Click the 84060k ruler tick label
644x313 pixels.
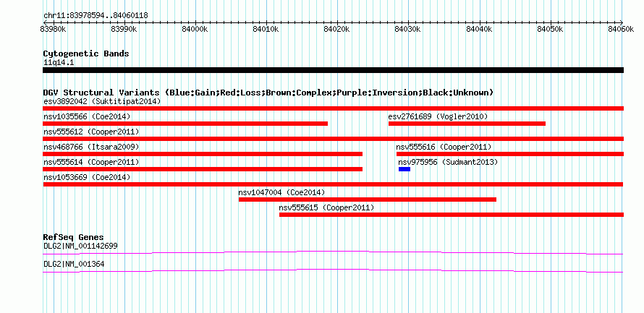(622, 29)
